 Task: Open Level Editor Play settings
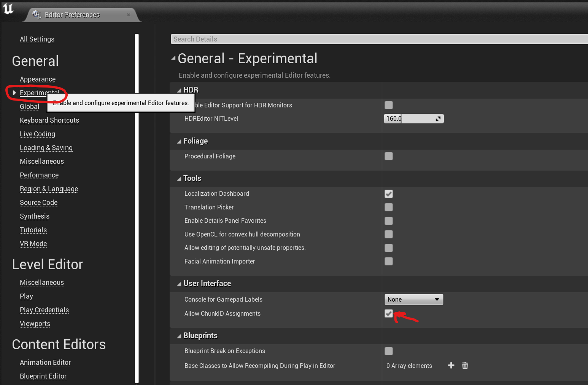26,296
